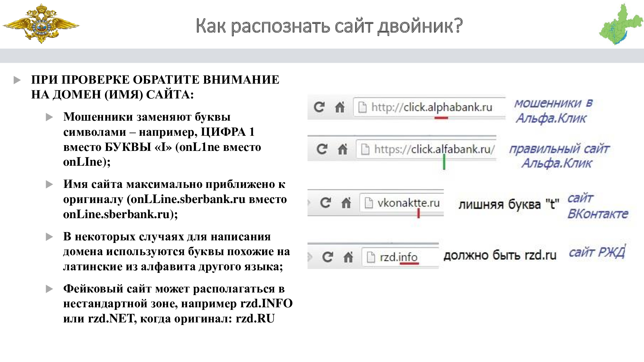Click bullet arrow beside 'ПРИ ПРОВЕРКЕ' heading
644x362 pixels.
click(17, 80)
